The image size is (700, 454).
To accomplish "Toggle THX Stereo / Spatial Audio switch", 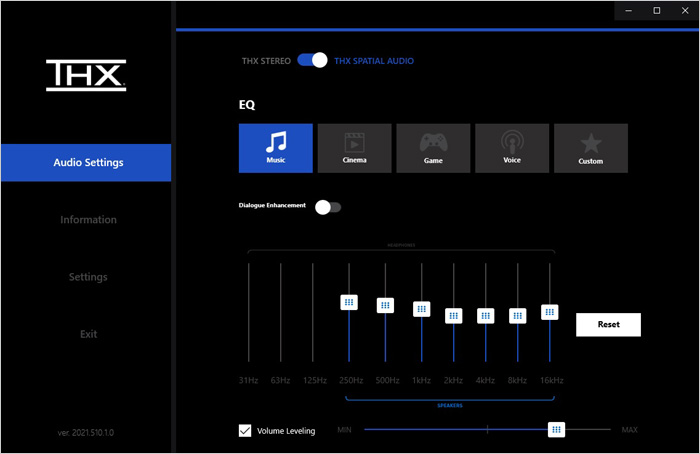I will 312,60.
